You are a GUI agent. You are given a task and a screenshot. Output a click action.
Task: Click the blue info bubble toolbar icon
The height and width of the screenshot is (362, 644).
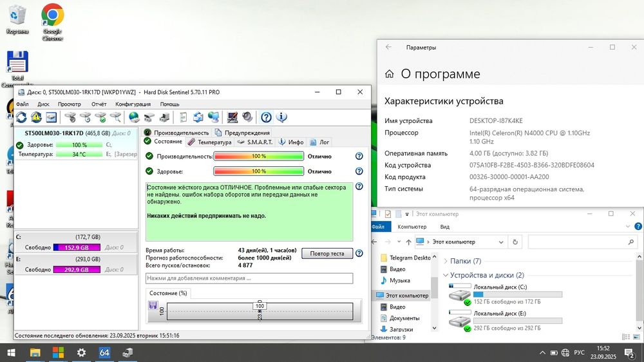[x=282, y=117]
